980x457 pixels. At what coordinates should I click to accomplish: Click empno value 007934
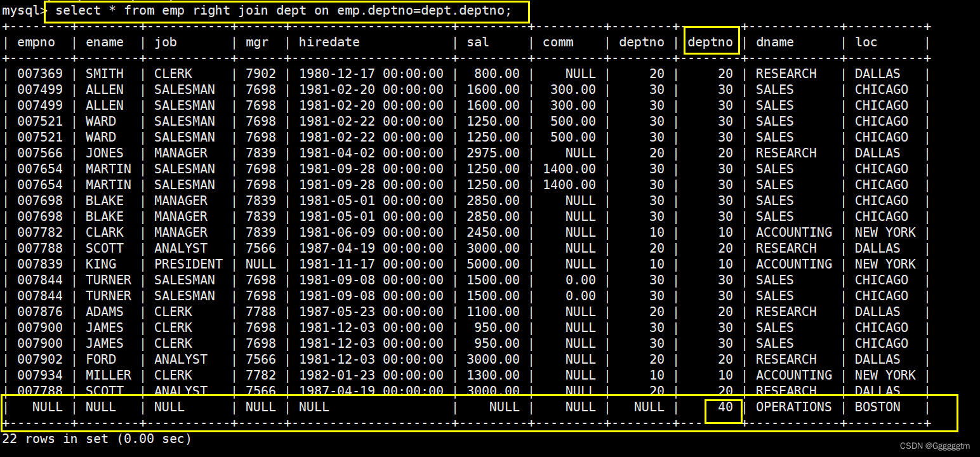(40, 375)
